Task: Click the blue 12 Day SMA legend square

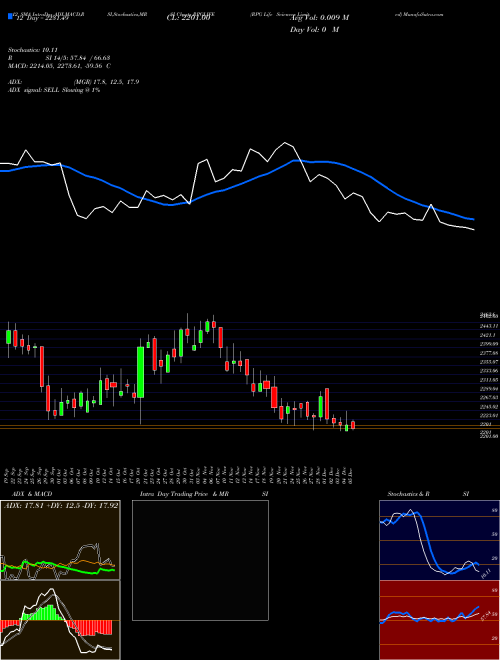Action: (10, 17)
